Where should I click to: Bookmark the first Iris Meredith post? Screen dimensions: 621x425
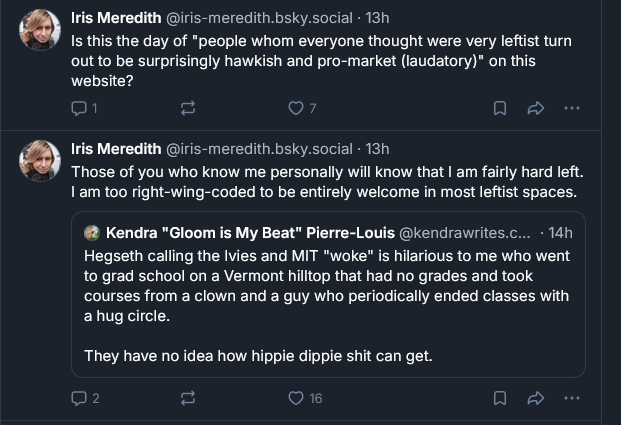point(500,108)
